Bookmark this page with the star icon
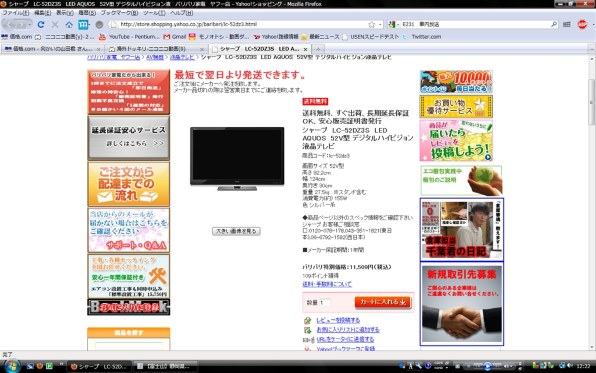The width and height of the screenshot is (596, 373). click(371, 24)
